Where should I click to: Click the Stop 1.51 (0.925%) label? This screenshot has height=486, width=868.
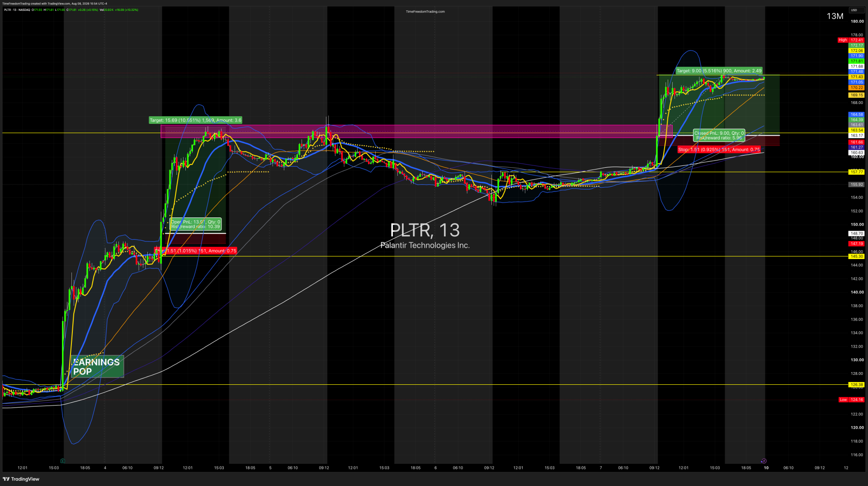pyautogui.click(x=719, y=150)
